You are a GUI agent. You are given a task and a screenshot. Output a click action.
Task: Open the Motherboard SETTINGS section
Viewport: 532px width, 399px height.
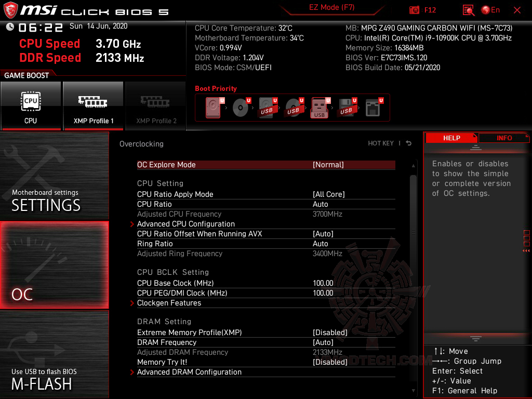(54, 176)
